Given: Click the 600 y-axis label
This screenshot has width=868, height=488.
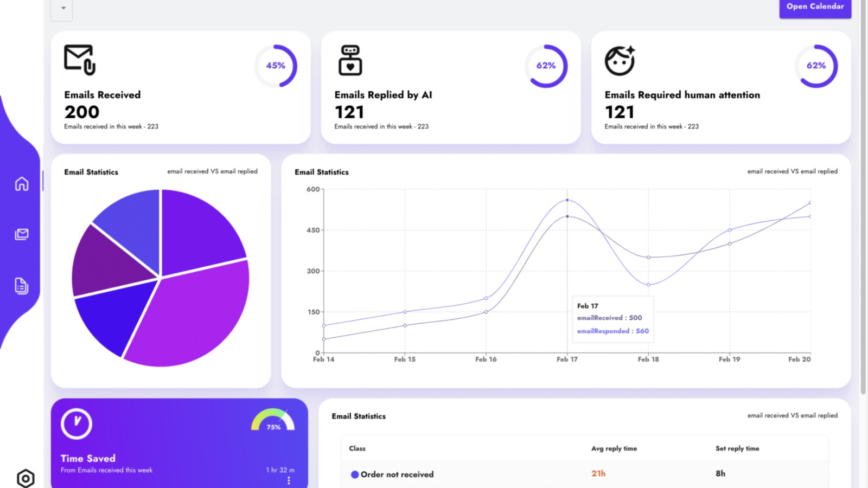Looking at the screenshot, I should 313,189.
